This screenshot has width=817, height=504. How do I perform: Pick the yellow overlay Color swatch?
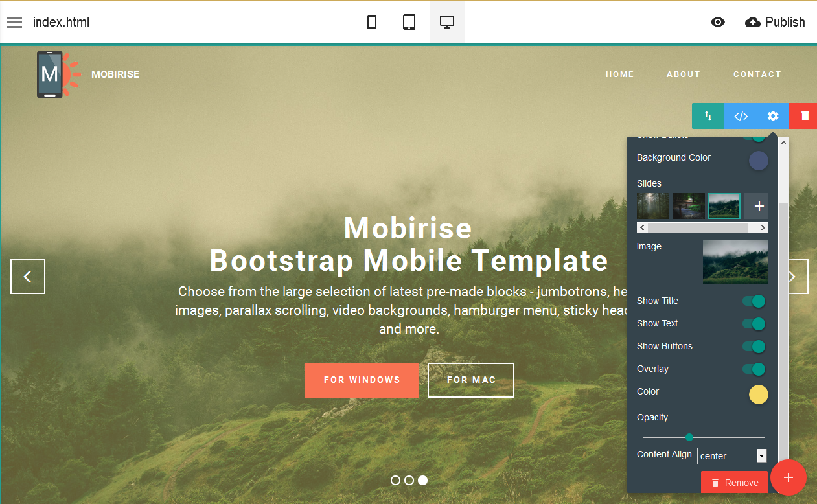click(x=758, y=395)
